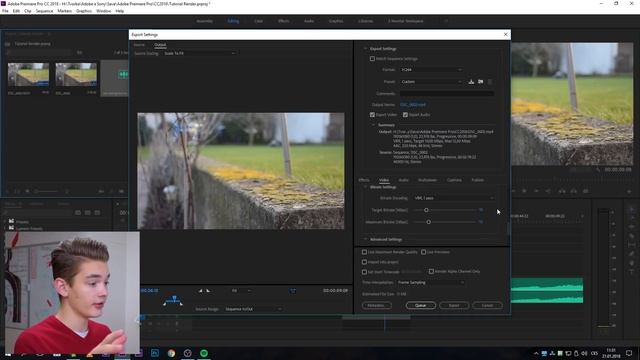Switch to the Source tab in export dialog
Image resolution: width=640 pixels, height=360 pixels.
(x=139, y=44)
